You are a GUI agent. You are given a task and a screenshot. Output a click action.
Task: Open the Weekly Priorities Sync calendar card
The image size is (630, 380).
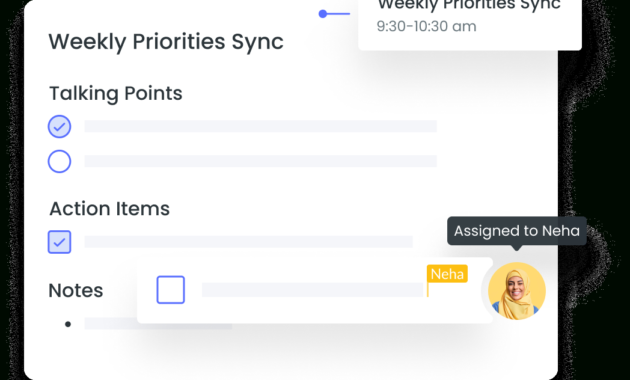tap(470, 24)
